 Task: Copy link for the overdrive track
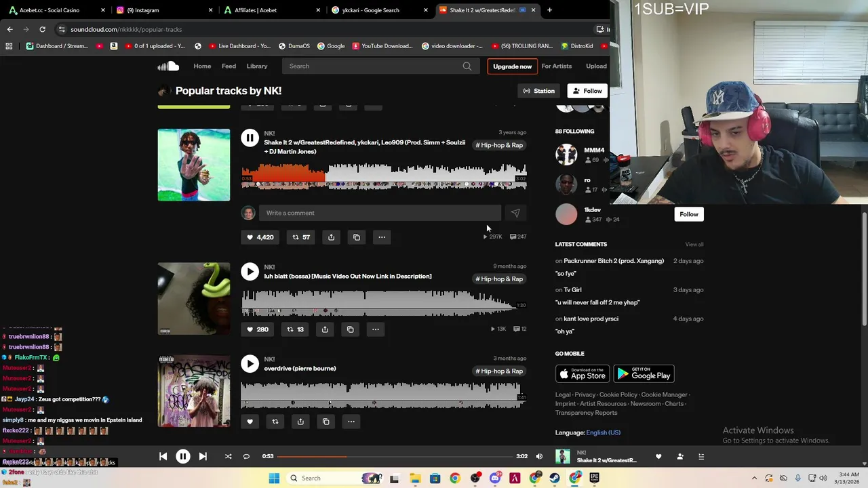325,422
